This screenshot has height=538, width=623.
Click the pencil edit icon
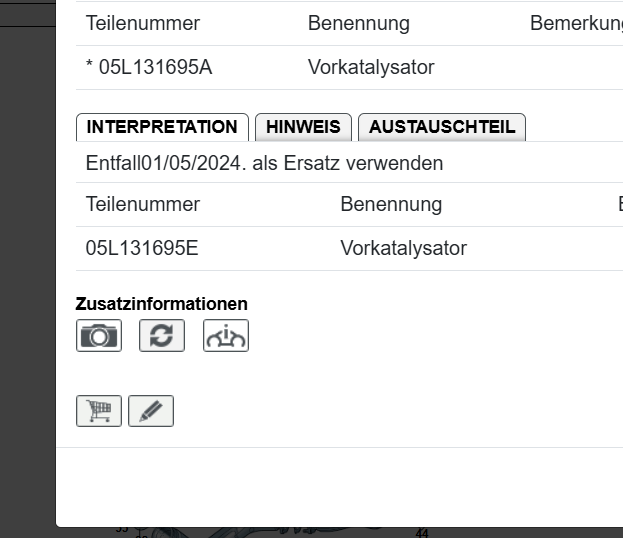[x=151, y=411]
